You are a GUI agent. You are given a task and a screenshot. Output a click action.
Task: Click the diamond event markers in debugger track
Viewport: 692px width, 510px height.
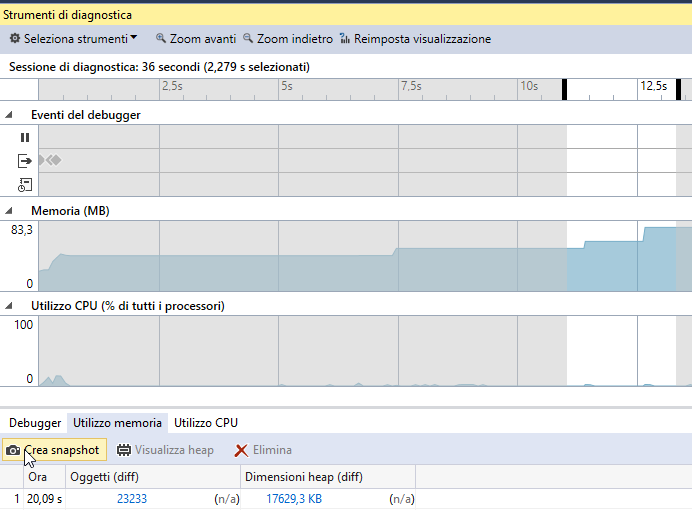pos(50,160)
